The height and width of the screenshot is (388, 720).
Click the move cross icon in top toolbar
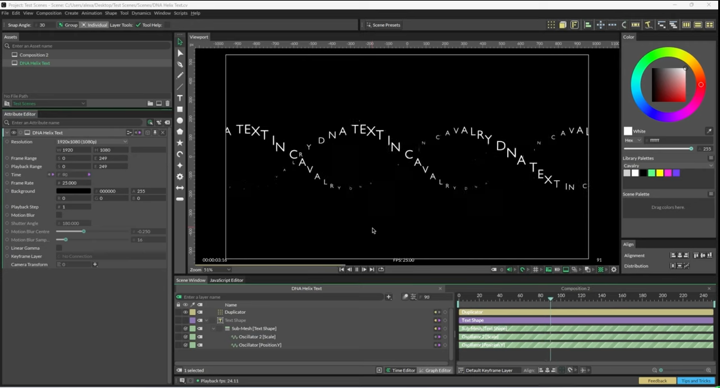click(600, 25)
